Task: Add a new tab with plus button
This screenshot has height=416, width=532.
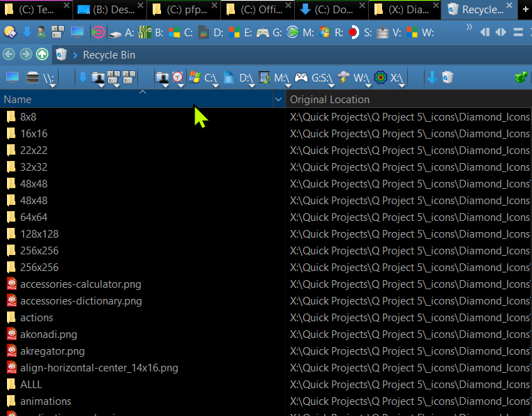Action: coord(525,8)
